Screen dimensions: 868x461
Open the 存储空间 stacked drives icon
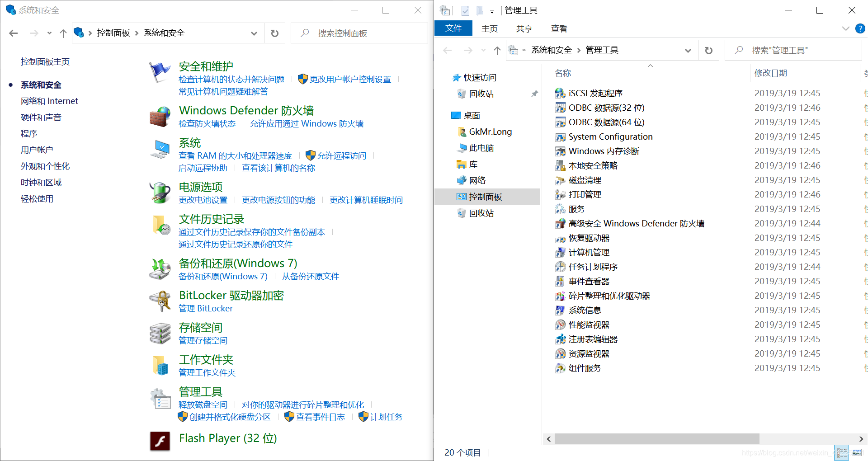(x=160, y=334)
